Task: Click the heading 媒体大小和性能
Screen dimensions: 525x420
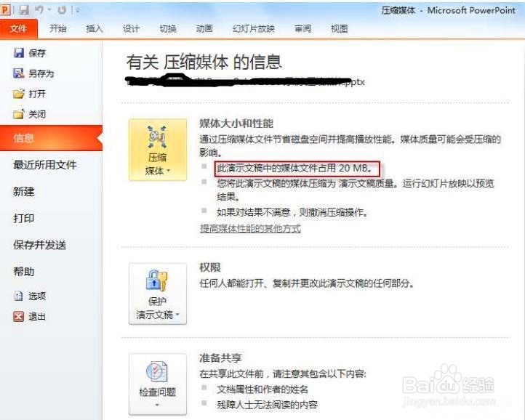Action: pos(236,124)
